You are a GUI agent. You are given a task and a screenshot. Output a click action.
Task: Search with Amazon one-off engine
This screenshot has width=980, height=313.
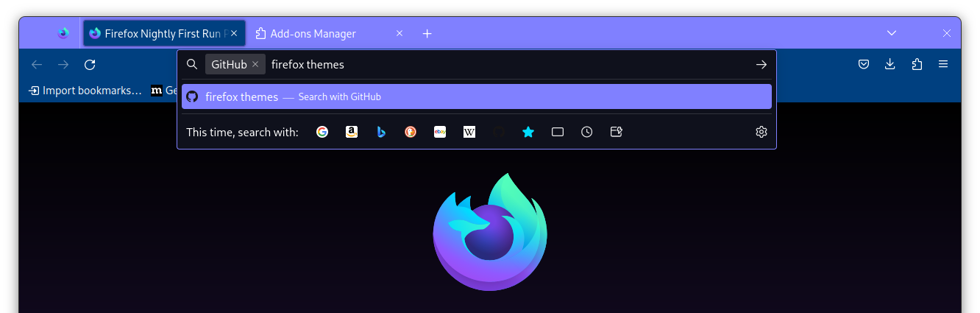[352, 132]
